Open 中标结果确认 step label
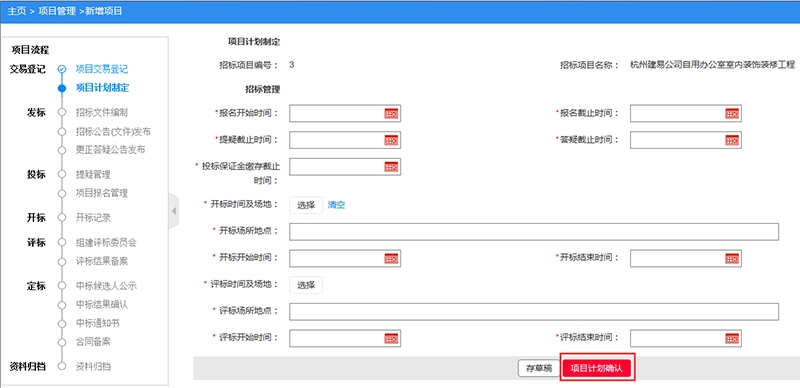800x388 pixels. tap(102, 305)
